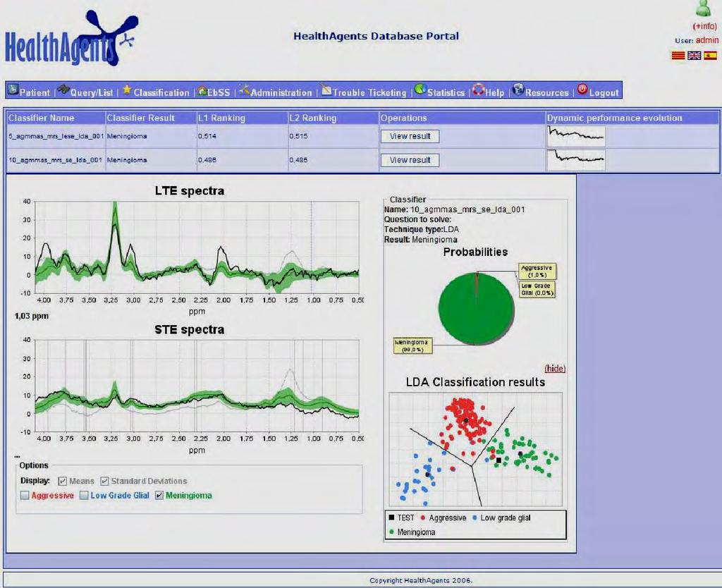Click the Aggressive (1,0%) pie label
The height and width of the screenshot is (588, 722).
click(x=537, y=271)
